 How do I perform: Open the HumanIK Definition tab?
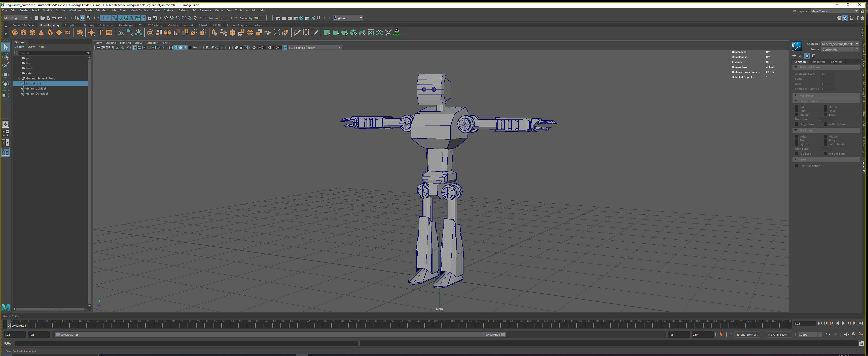[818, 62]
